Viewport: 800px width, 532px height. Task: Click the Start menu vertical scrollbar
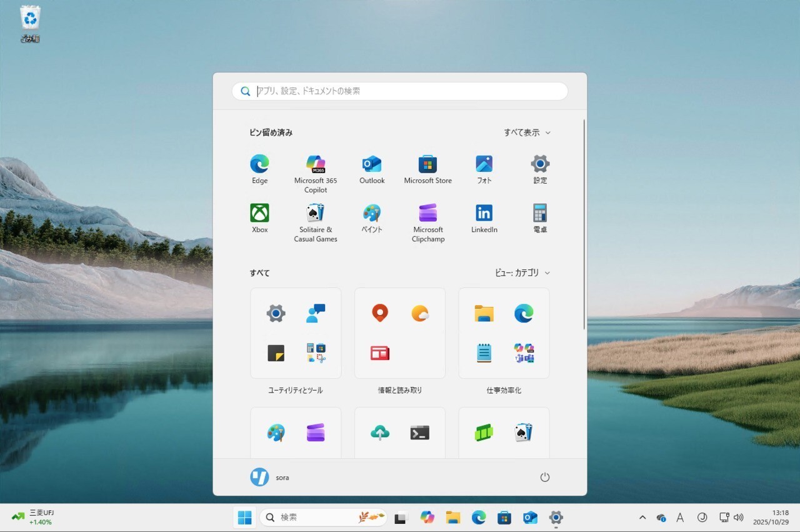[x=584, y=225]
